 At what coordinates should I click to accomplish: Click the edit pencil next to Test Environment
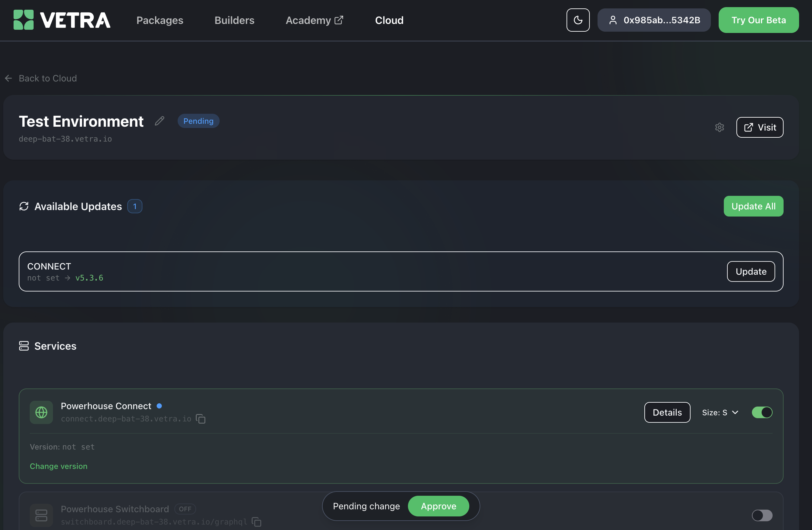159,121
